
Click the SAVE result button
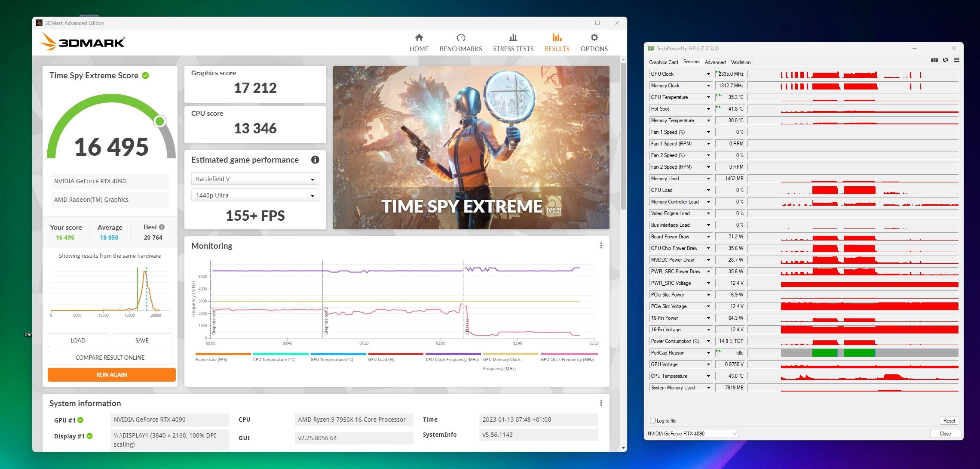click(142, 340)
